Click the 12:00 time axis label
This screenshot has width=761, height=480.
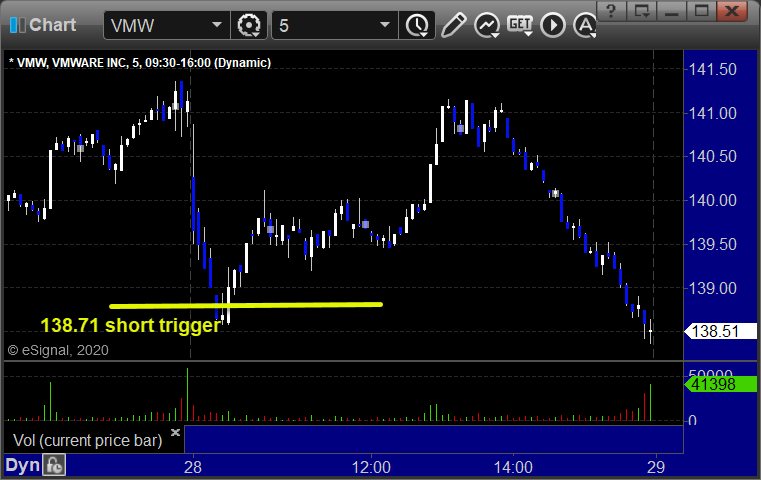click(371, 467)
